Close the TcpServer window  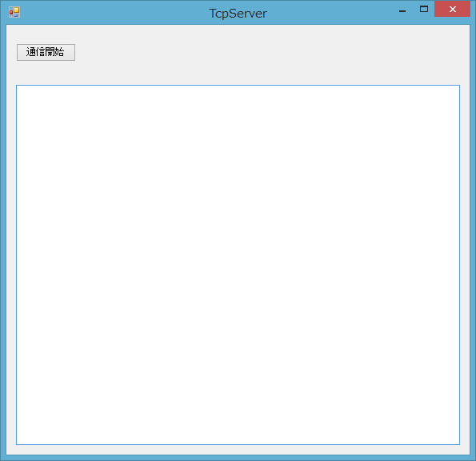[452, 9]
